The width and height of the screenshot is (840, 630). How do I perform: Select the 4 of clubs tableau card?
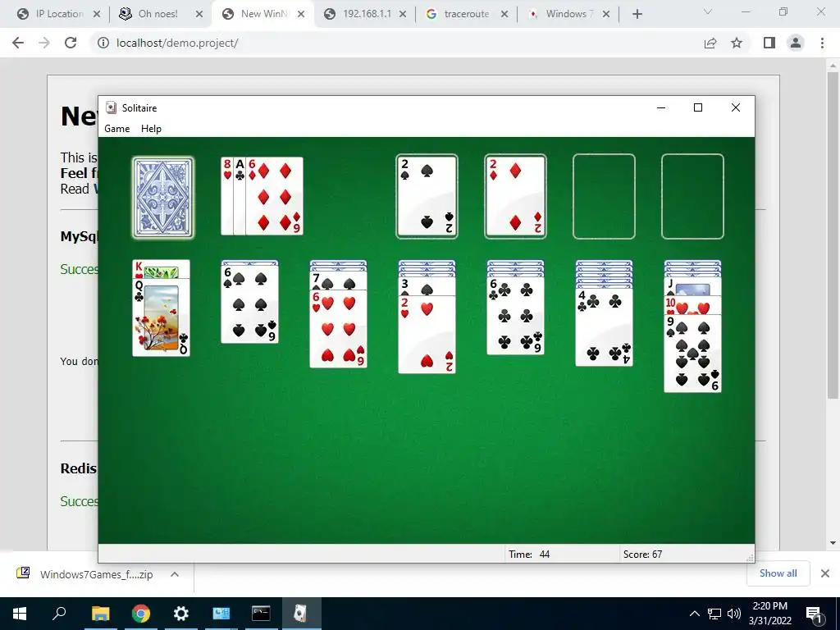605,327
